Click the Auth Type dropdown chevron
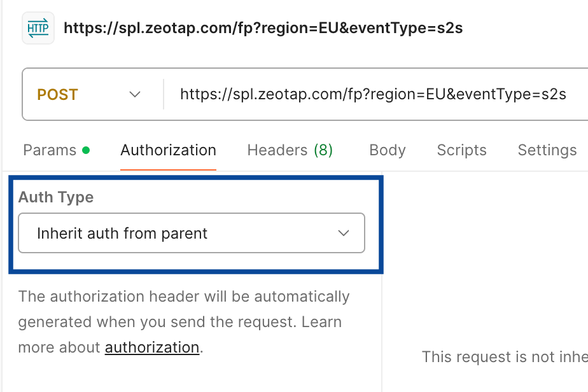 point(344,234)
